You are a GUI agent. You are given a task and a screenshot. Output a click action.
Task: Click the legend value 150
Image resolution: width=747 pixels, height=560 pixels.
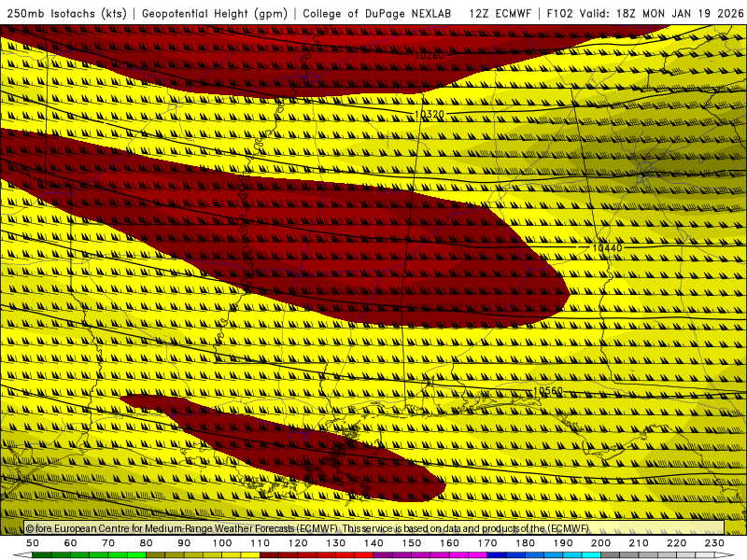[412, 543]
